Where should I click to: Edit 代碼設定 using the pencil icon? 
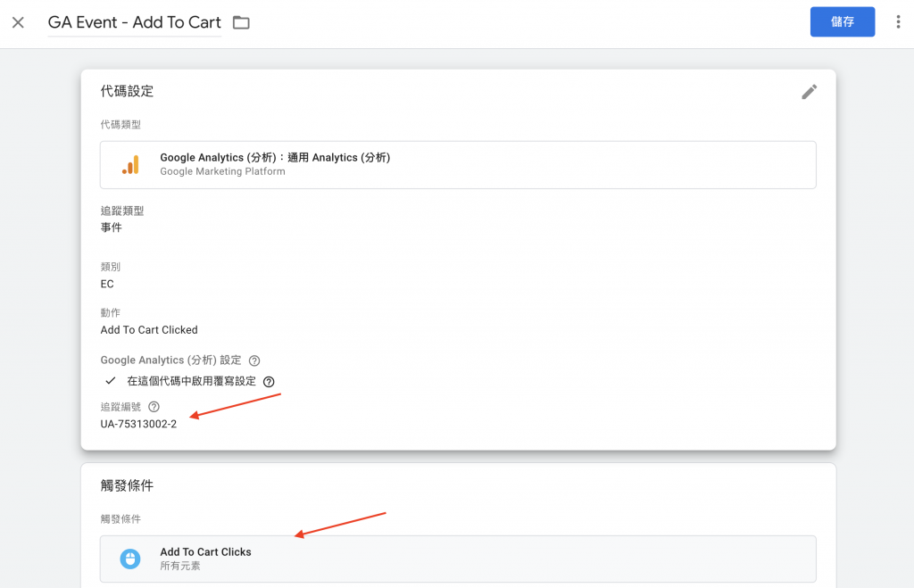point(809,92)
